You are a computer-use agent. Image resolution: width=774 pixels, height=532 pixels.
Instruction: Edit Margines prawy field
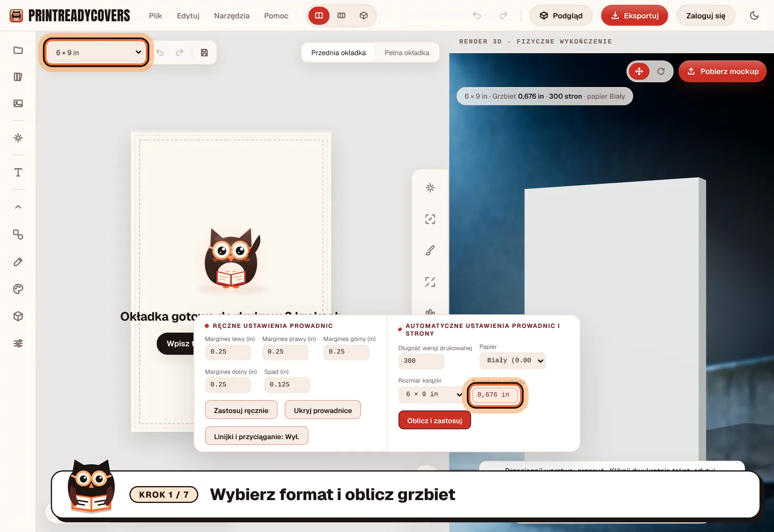coord(285,352)
